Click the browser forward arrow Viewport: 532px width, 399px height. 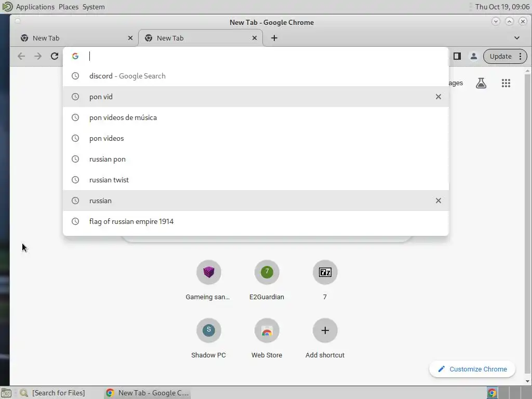point(38,56)
